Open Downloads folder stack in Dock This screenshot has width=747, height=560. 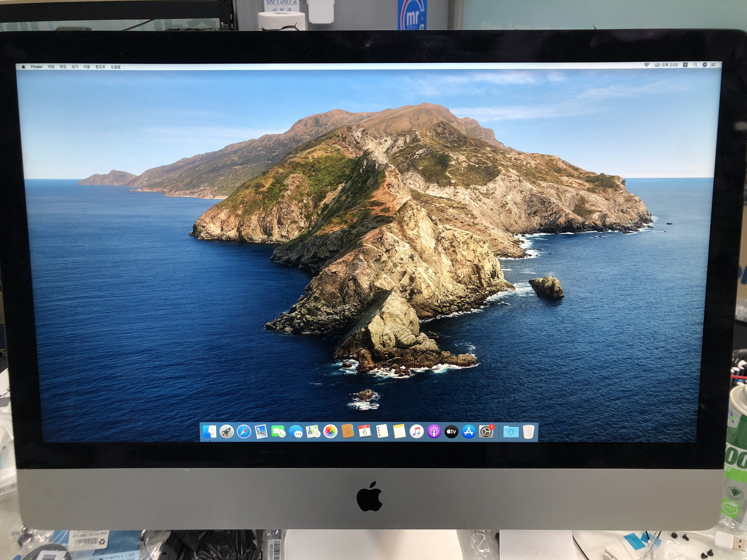pyautogui.click(x=511, y=431)
